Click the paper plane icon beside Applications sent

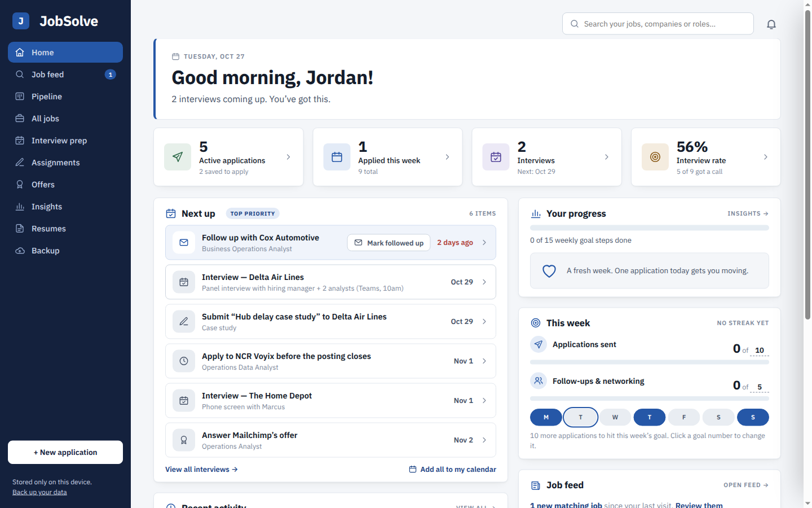[x=539, y=344]
